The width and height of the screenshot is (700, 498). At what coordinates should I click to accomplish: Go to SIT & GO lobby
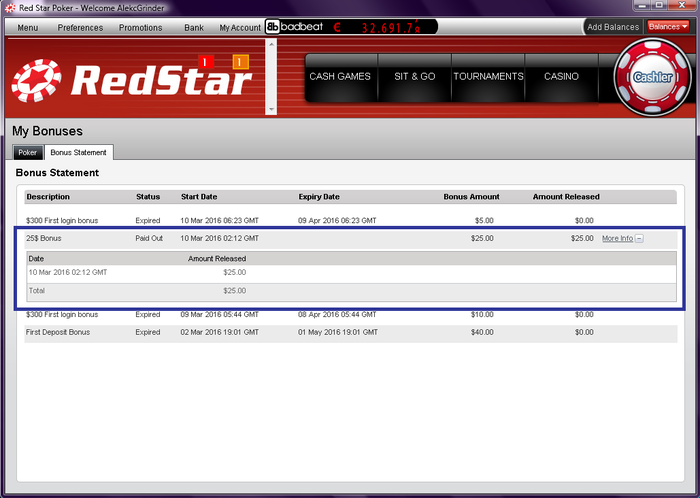coord(415,77)
